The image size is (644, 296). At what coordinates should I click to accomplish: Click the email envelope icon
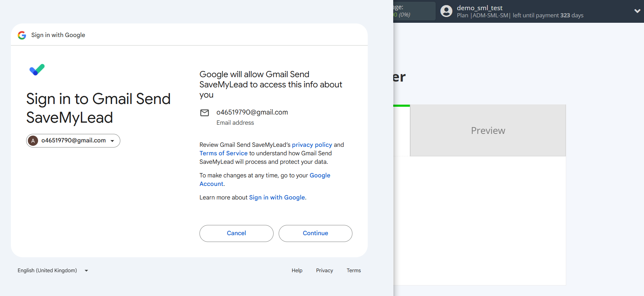(205, 113)
